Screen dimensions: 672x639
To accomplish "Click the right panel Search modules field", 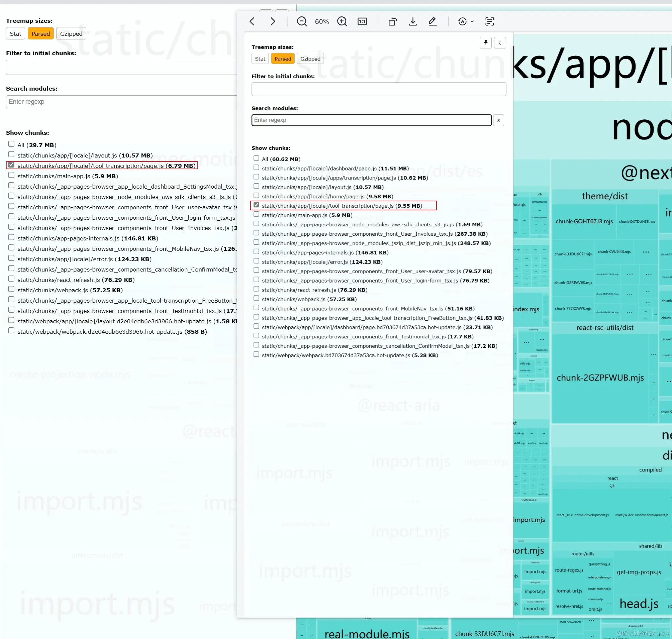I will [371, 120].
